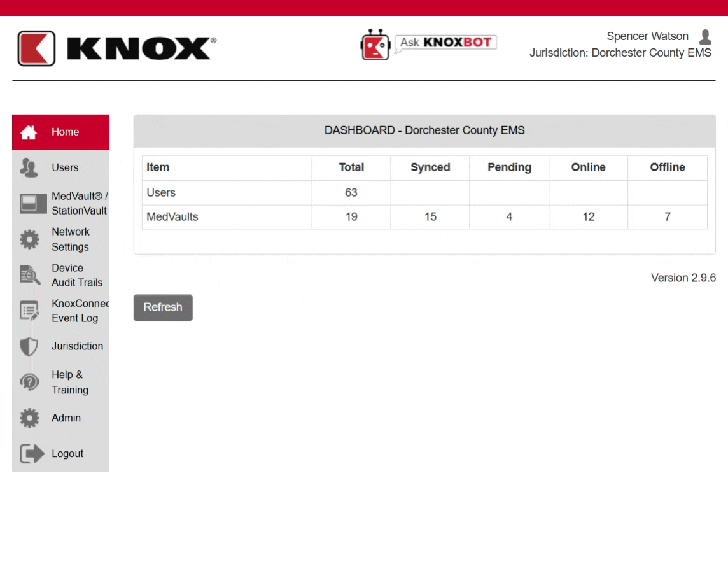Click the Home house icon
The image size is (728, 564).
click(x=29, y=132)
